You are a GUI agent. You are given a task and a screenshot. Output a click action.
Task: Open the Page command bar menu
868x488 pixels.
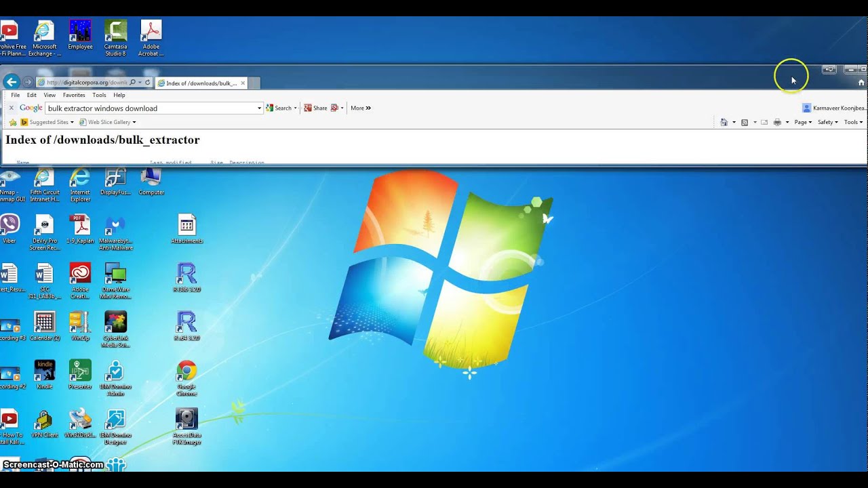coord(803,122)
